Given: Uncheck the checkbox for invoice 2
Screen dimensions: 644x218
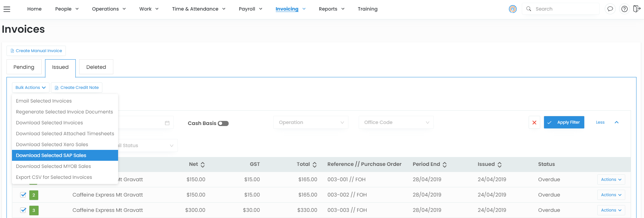Looking at the screenshot, I should [23, 195].
